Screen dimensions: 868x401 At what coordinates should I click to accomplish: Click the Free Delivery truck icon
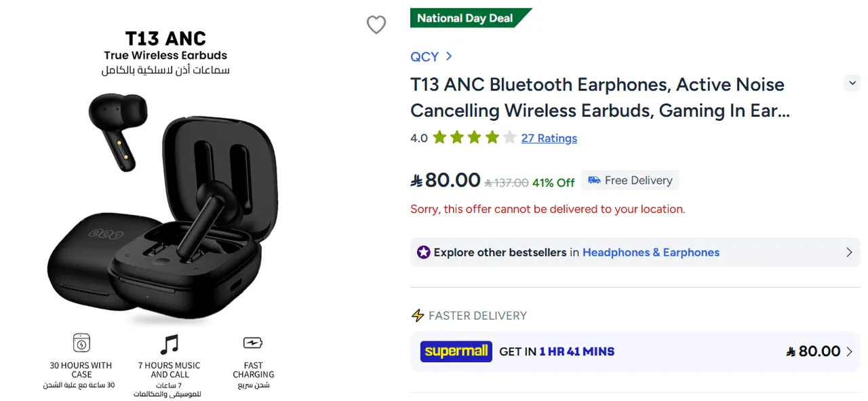(594, 180)
